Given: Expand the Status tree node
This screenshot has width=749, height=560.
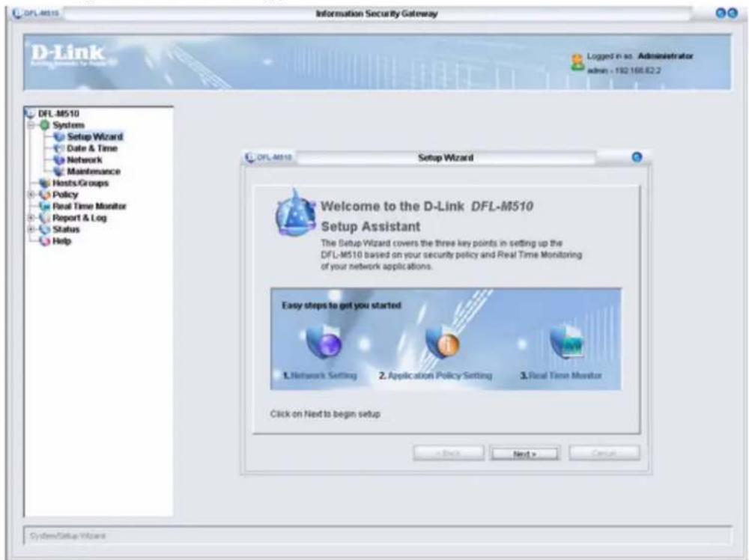Looking at the screenshot, I should [31, 230].
